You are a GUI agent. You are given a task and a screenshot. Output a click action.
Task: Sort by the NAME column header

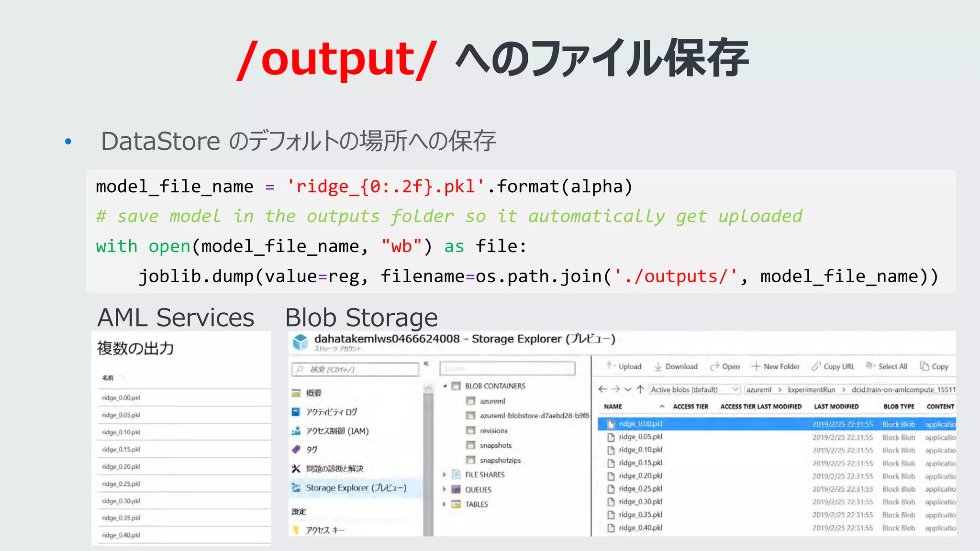613,407
